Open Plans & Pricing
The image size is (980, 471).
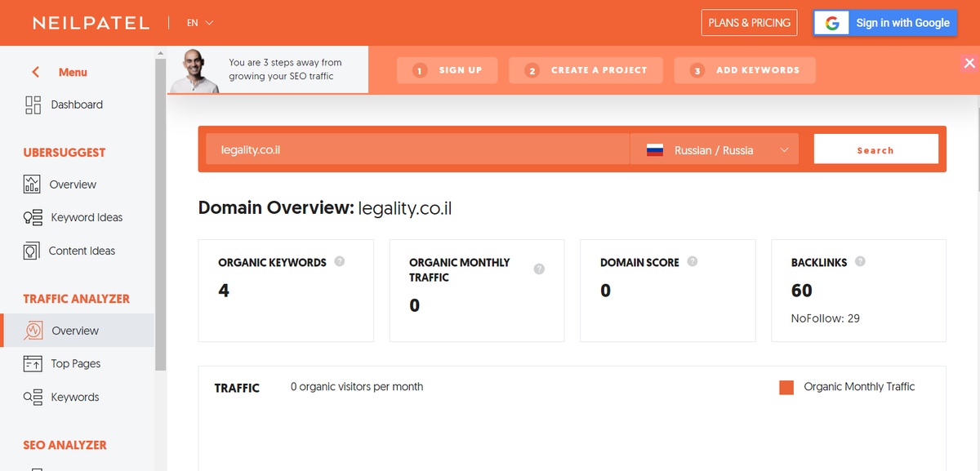[x=749, y=23]
